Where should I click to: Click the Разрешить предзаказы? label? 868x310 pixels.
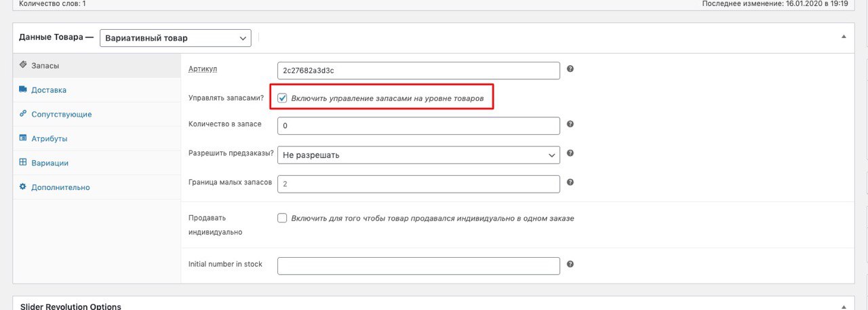pyautogui.click(x=231, y=154)
